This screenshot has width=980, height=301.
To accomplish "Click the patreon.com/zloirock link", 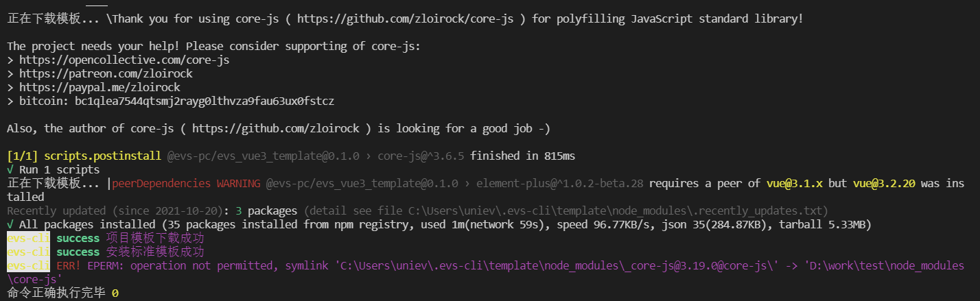I will [x=106, y=74].
